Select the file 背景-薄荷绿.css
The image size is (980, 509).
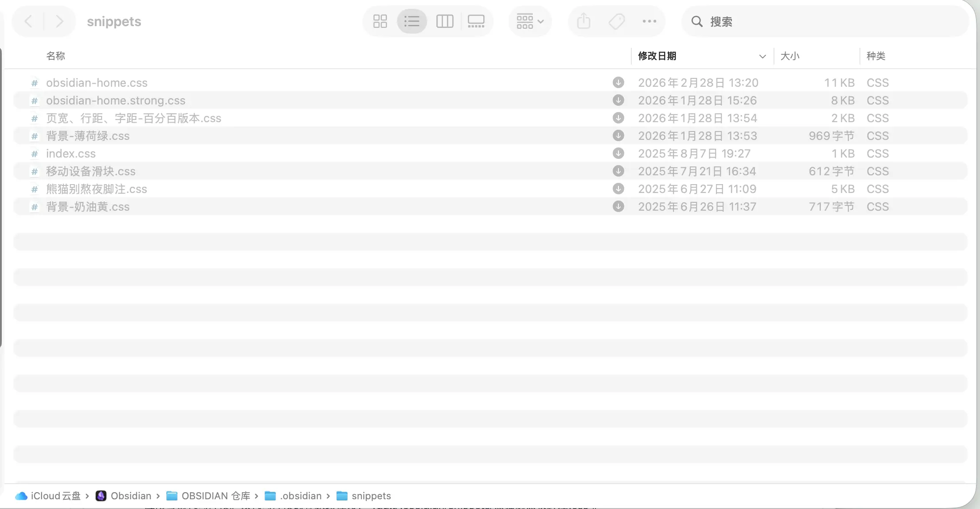[x=88, y=136]
